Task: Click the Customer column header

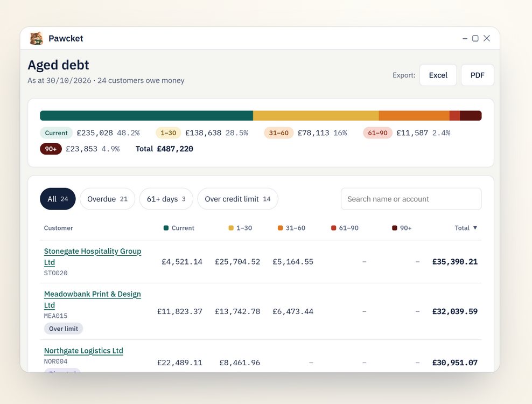Action: tap(58, 228)
